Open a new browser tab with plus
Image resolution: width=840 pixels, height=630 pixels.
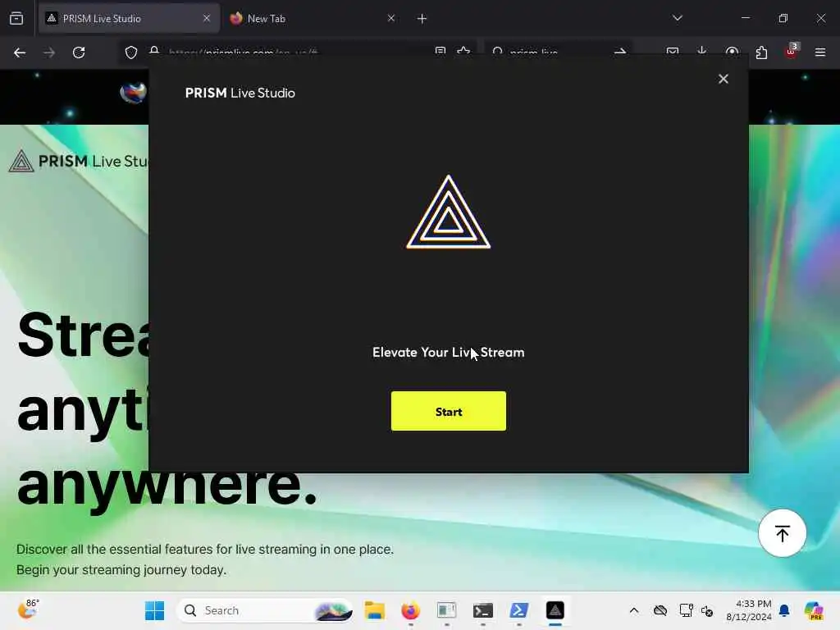[422, 19]
